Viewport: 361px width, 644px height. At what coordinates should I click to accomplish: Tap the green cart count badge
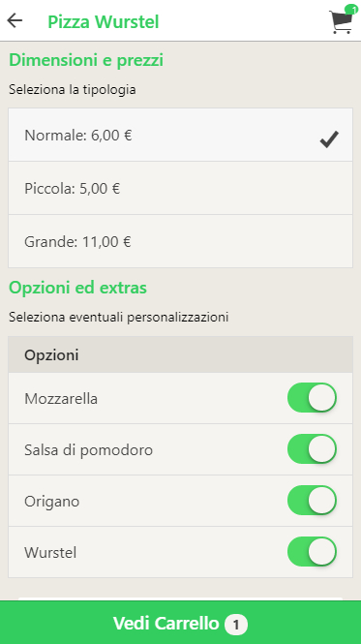(x=351, y=9)
